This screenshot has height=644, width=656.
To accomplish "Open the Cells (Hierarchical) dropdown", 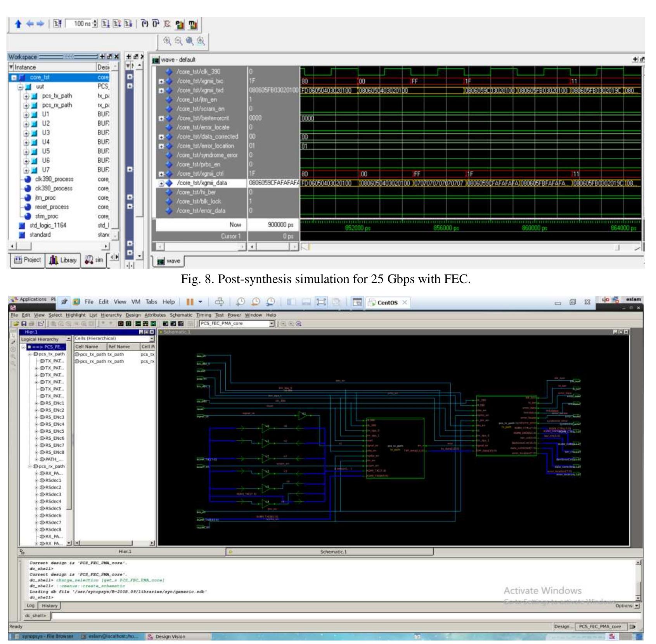I will pyautogui.click(x=152, y=338).
